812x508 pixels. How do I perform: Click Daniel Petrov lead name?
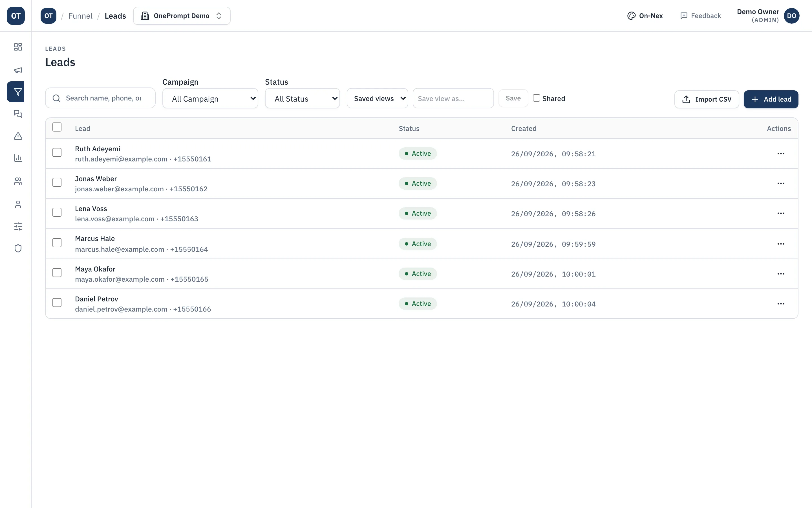(x=96, y=299)
